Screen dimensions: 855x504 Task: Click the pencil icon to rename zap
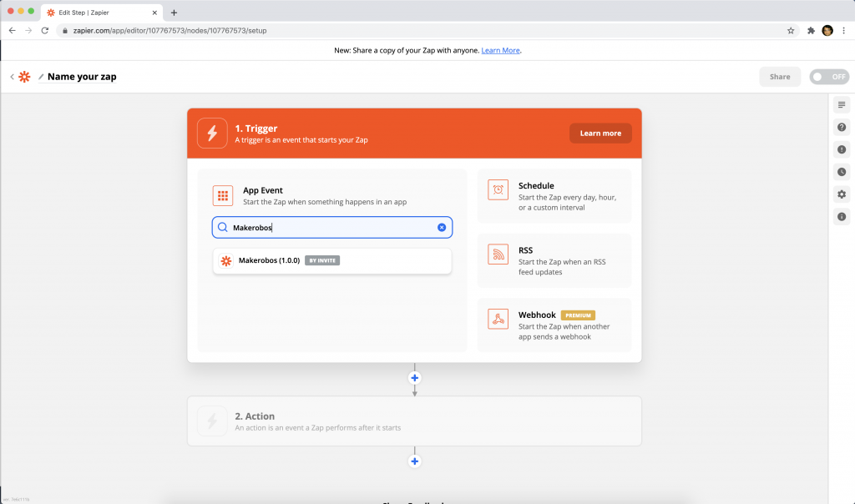point(41,77)
